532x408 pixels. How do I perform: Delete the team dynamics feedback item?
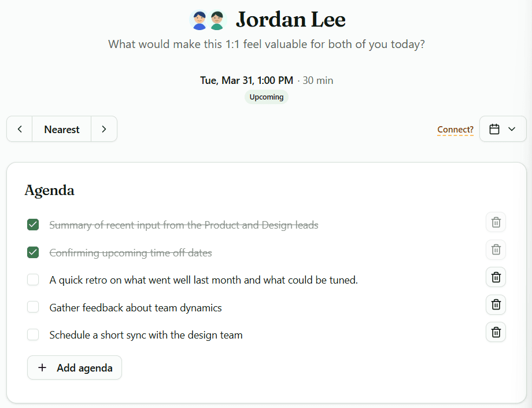point(496,304)
